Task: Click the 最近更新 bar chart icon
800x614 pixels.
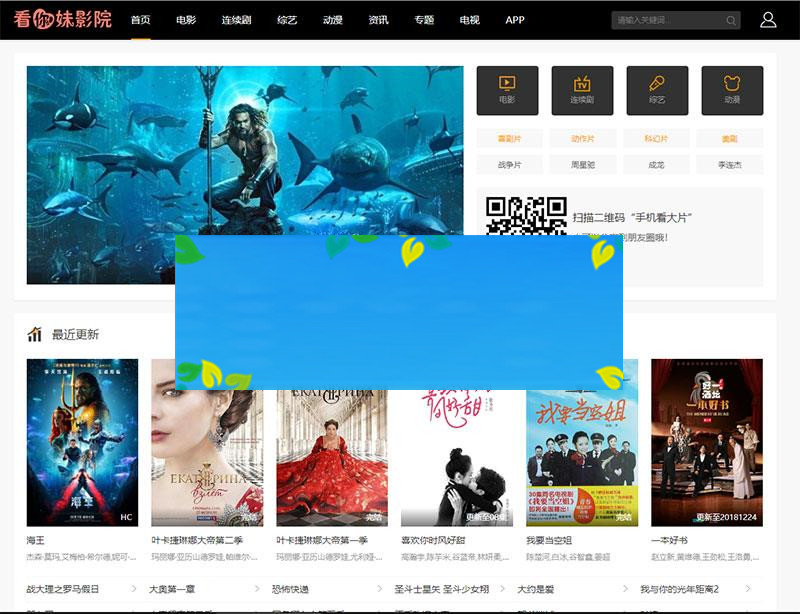Action: coord(35,334)
